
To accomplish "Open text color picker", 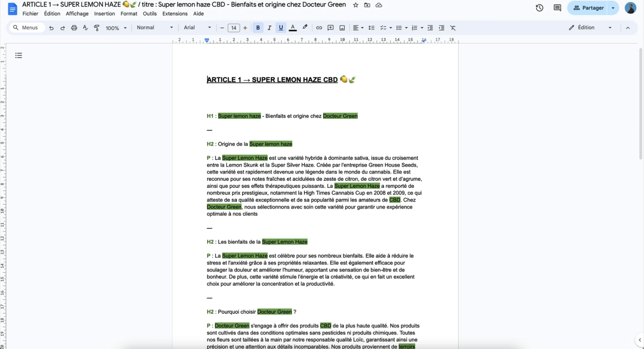I will tap(293, 28).
